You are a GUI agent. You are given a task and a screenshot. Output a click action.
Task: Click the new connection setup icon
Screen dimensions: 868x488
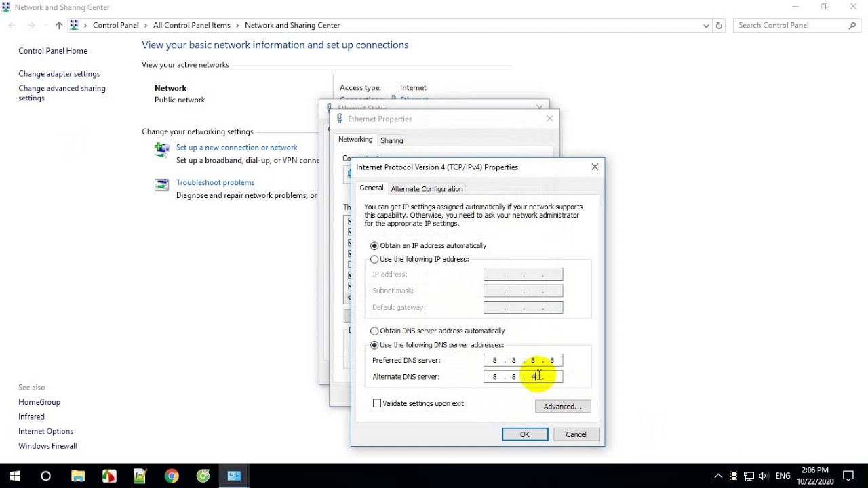tap(161, 150)
